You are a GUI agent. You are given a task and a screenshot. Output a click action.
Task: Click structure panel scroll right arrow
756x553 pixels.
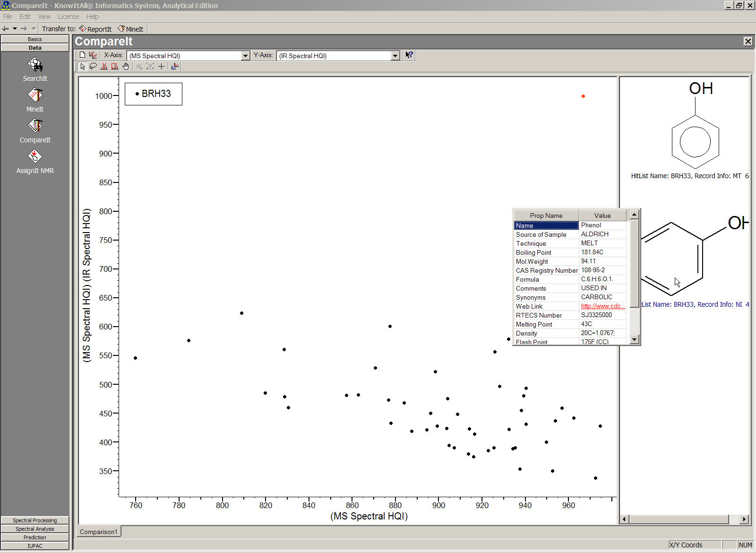tap(744, 519)
